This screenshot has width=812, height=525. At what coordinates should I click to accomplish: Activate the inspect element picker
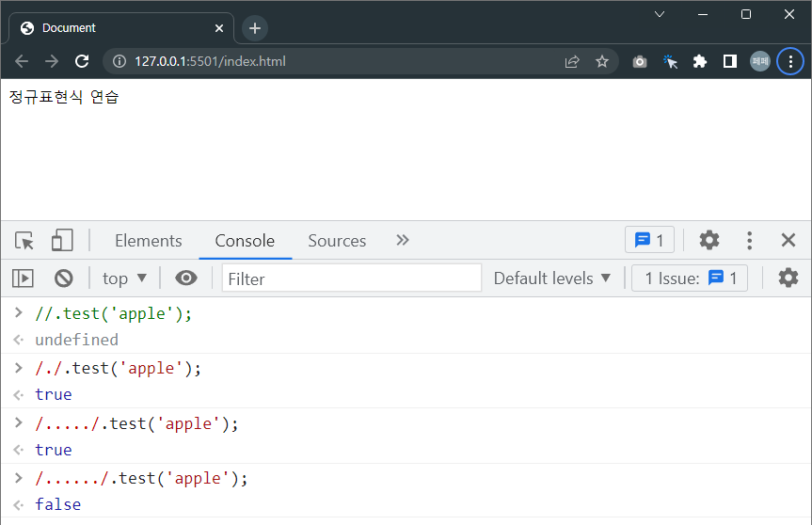24,241
